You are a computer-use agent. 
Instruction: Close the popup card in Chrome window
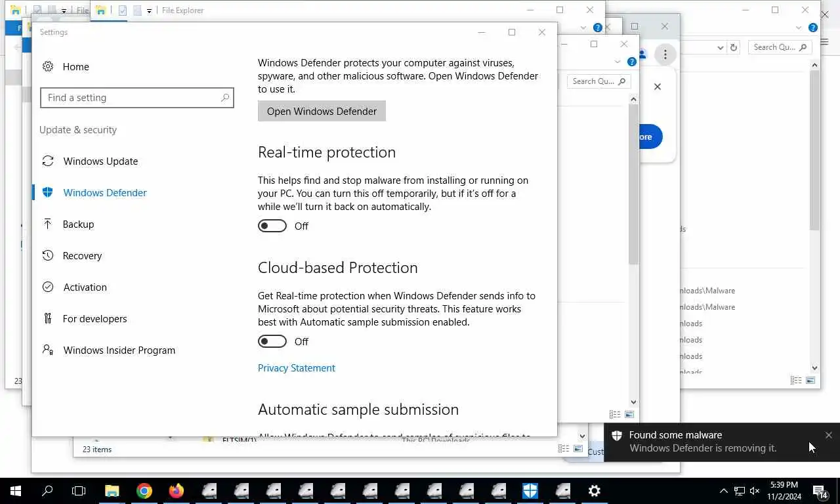(657, 87)
